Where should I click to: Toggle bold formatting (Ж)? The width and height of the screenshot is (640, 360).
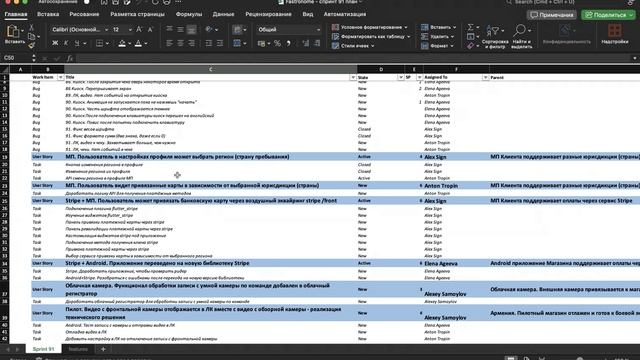coord(55,43)
